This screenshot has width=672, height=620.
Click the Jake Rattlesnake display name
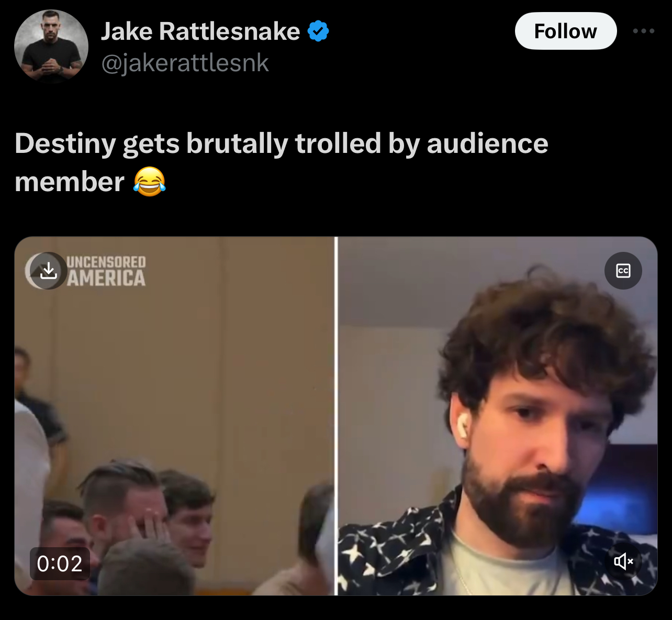tap(200, 31)
